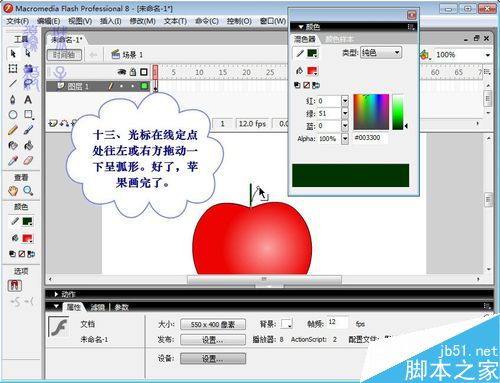Click the 550 x 400 像素 size button
Screen dimensions: 500x383
pyautogui.click(x=213, y=324)
